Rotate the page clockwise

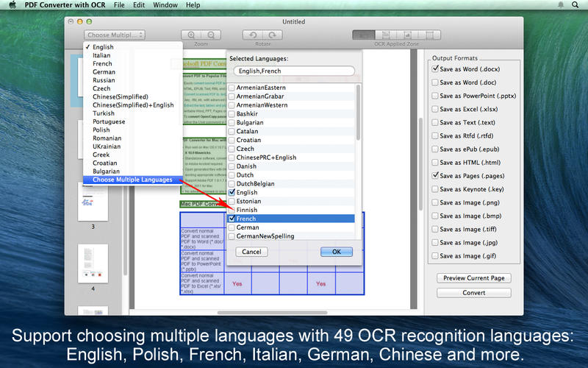point(272,35)
